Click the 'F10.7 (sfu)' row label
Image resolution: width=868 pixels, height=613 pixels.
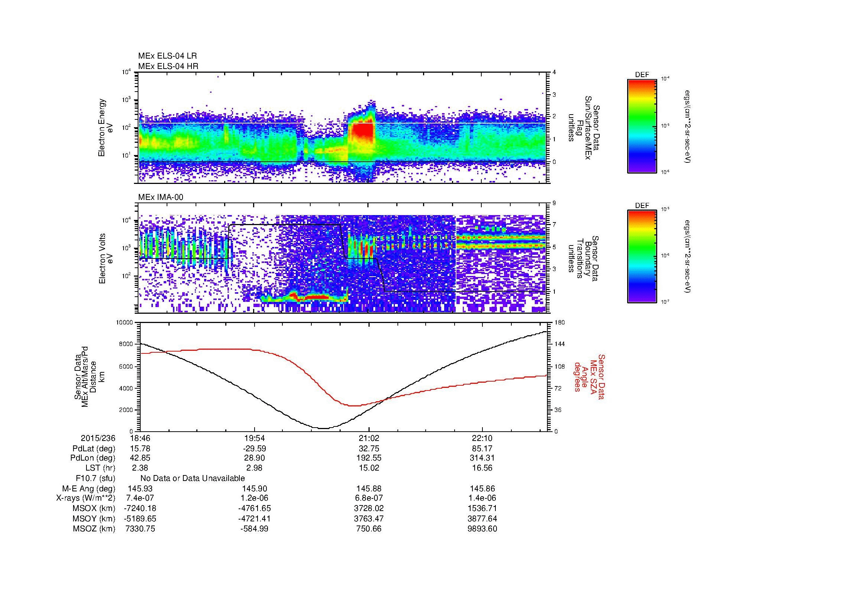95,478
